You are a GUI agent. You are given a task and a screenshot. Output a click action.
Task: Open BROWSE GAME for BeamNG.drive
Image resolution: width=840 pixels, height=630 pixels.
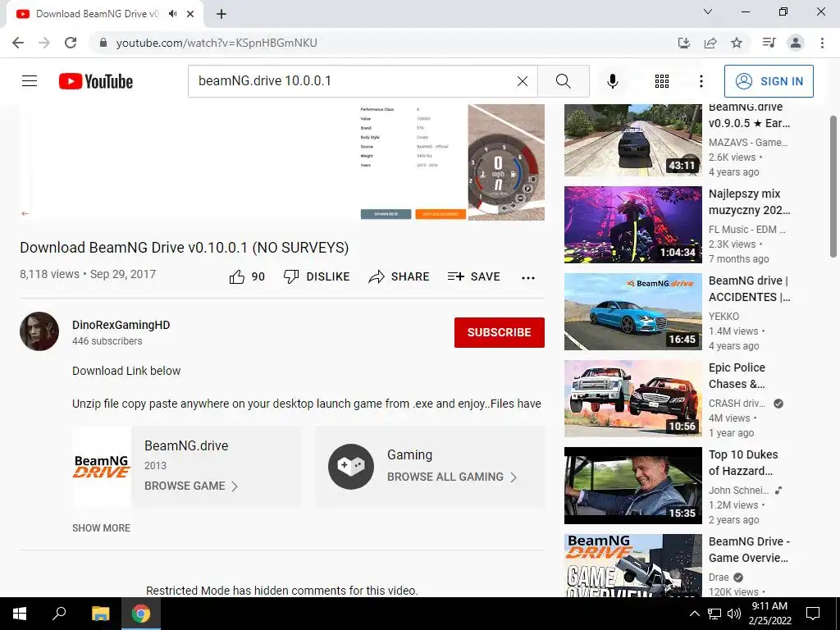tap(191, 486)
